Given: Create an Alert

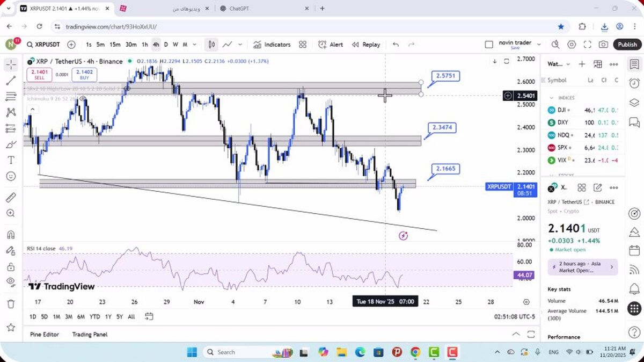Looking at the screenshot, I should point(331,45).
